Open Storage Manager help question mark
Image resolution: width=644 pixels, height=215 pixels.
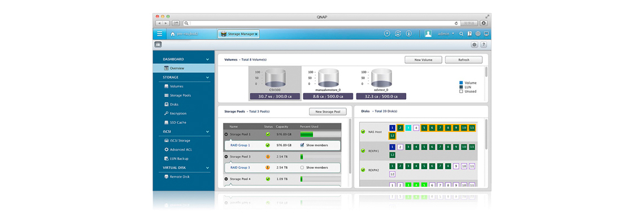pos(484,45)
